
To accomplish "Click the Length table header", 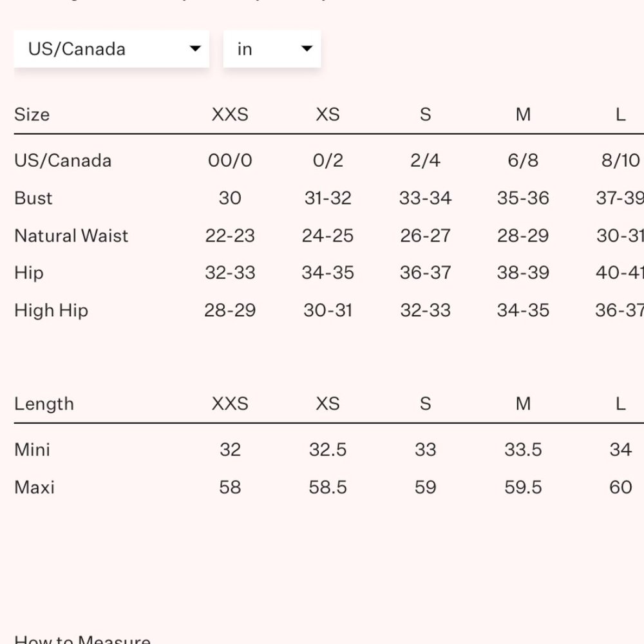I will pos(44,404).
